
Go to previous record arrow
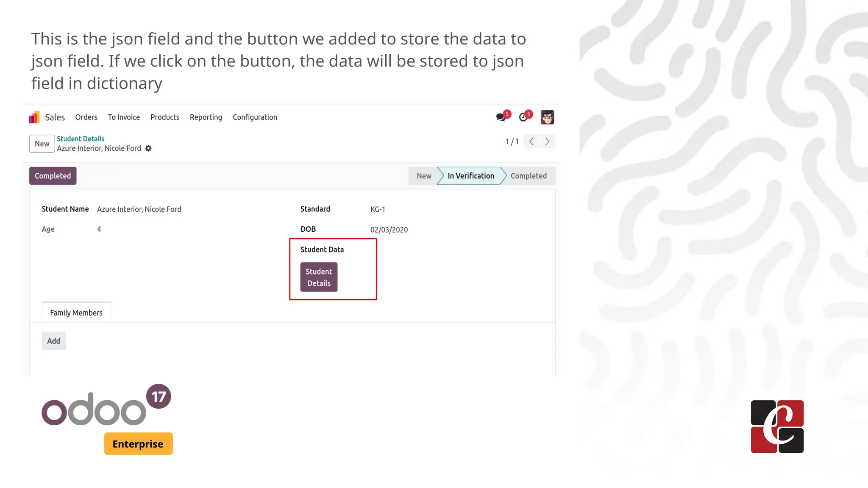click(531, 141)
